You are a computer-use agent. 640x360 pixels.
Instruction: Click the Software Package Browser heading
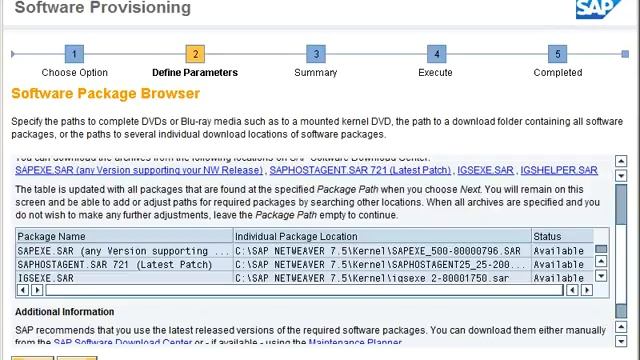tap(106, 93)
